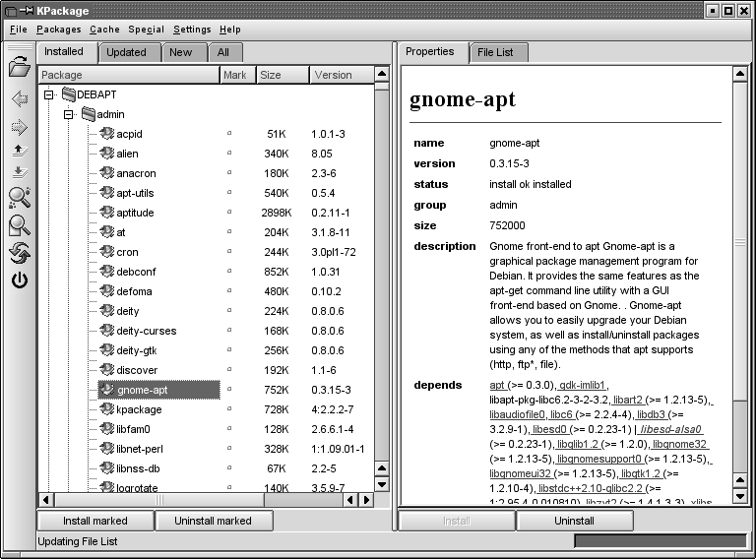Image resolution: width=756 pixels, height=559 pixels.
Task: Open the File menu
Action: point(19,30)
